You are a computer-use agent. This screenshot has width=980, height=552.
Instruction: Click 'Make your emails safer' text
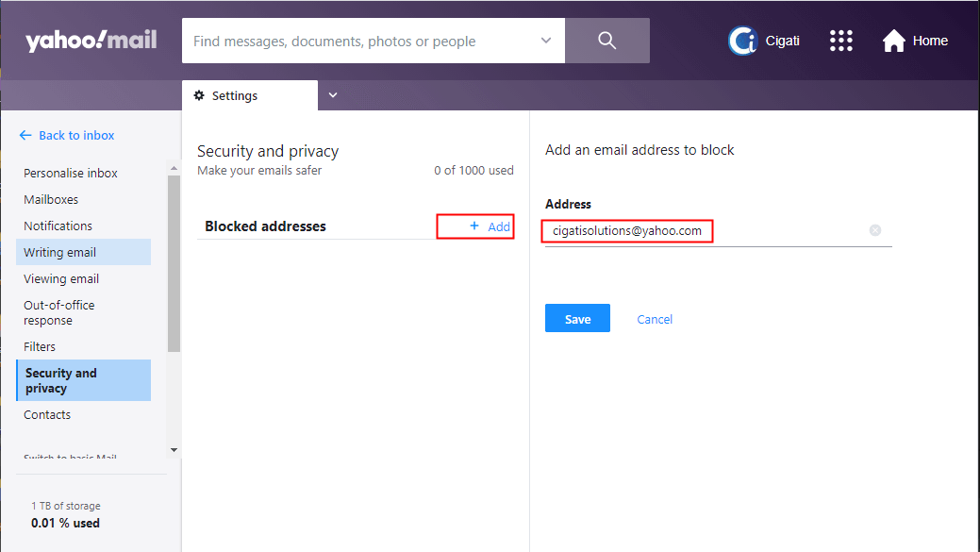point(259,170)
